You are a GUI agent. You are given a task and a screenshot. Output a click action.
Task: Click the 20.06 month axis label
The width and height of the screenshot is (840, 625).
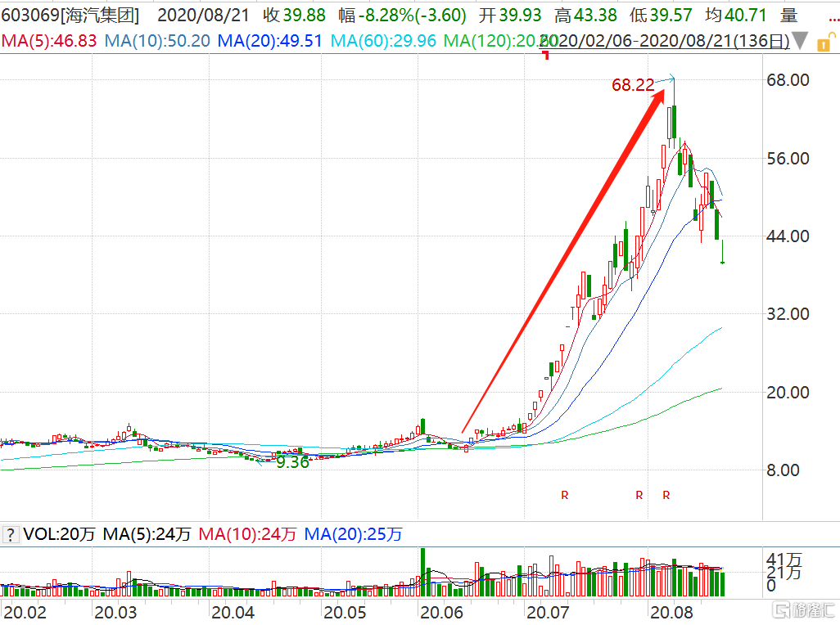coord(441,612)
